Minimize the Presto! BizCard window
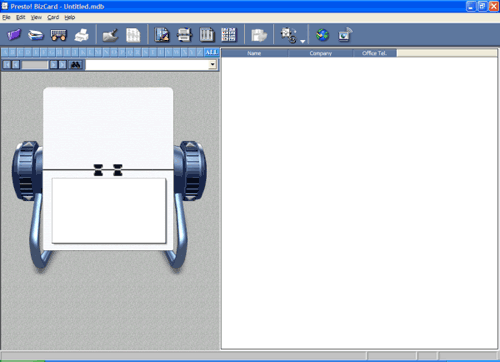This screenshot has height=362, width=500. 471,6
